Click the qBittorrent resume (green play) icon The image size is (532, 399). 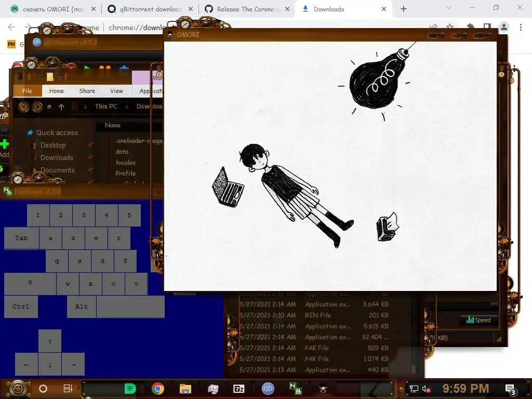[x=87, y=69]
